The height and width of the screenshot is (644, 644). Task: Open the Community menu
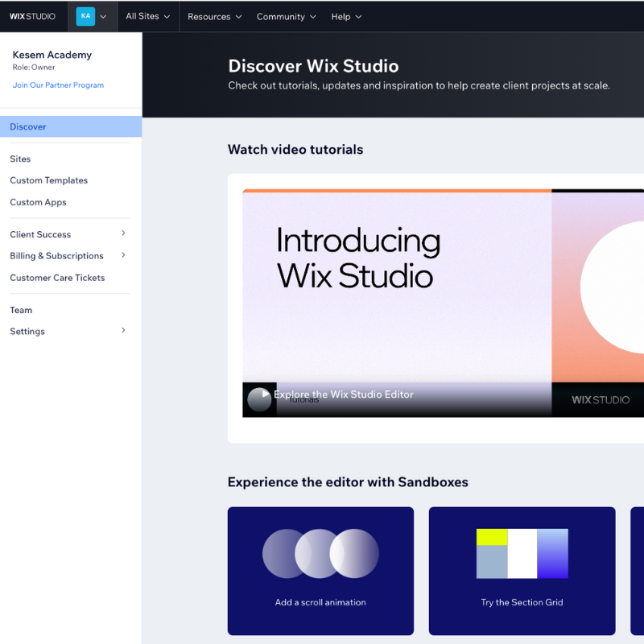click(286, 16)
